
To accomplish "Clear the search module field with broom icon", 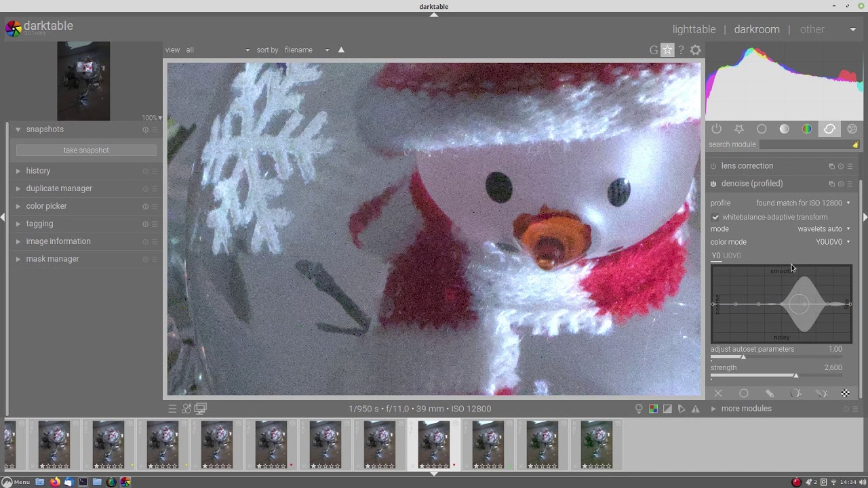I will coord(855,144).
